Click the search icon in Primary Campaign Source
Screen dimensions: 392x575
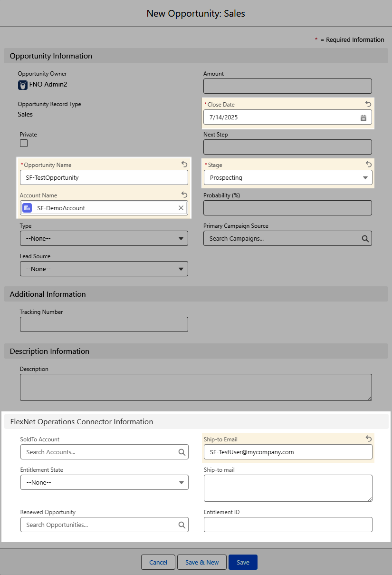tap(365, 239)
